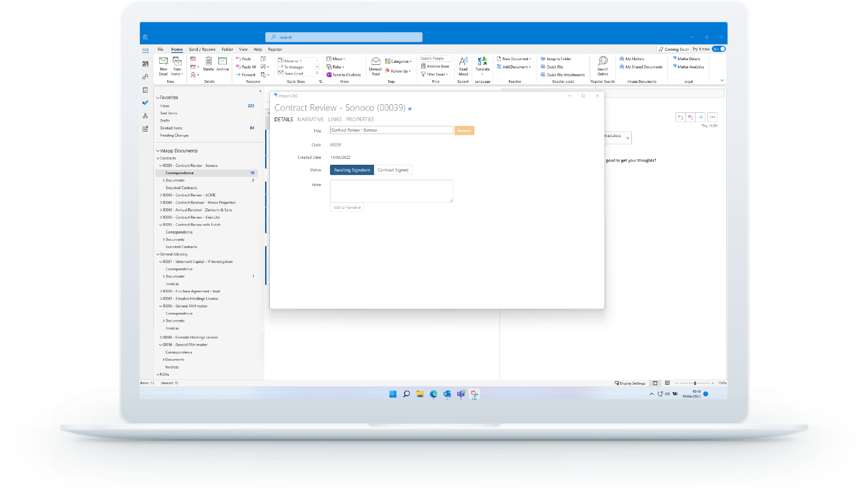Open Matter Analytics
Screen dimensions: 868x499
688,67
